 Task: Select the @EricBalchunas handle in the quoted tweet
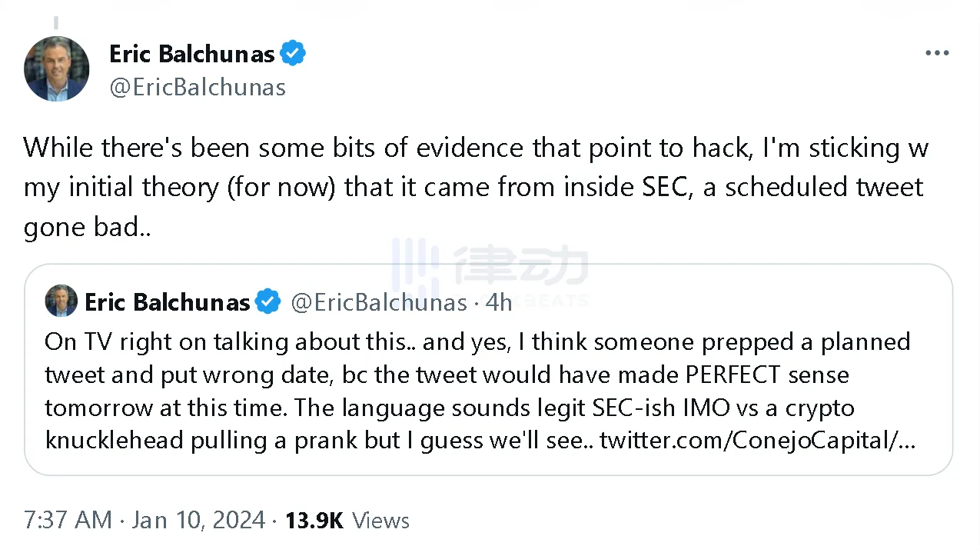(x=378, y=302)
